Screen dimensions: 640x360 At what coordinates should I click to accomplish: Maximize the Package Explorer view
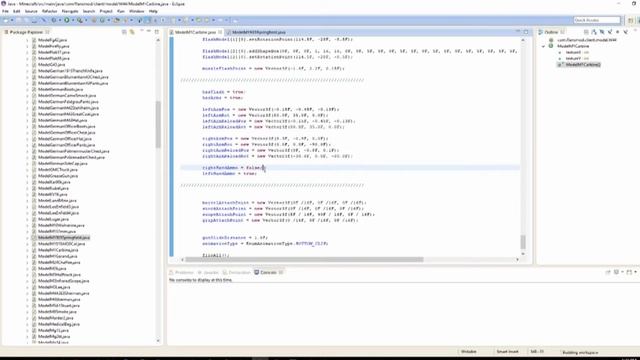tap(157, 32)
